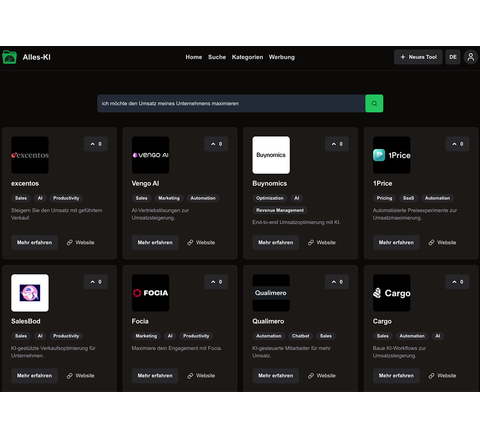Click the Alles-KI folder logo
This screenshot has height=440, width=480.
pos(9,57)
